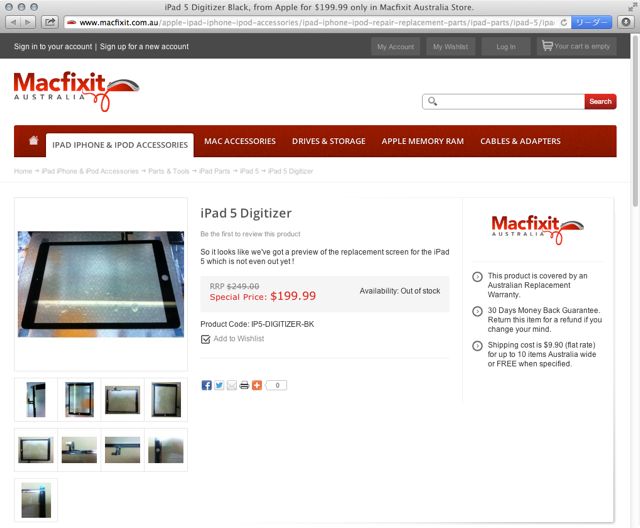Click the Log In button

(506, 47)
